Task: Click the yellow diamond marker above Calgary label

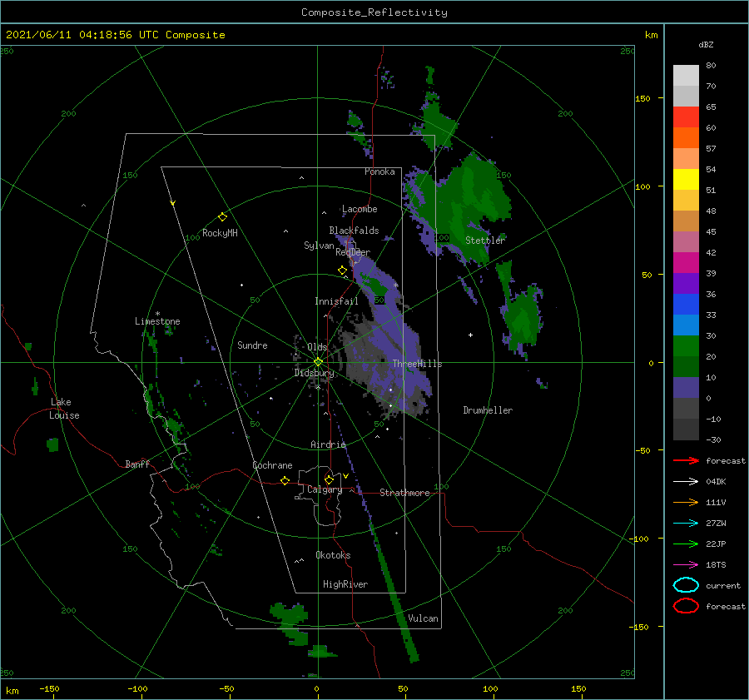Action: pyautogui.click(x=329, y=479)
